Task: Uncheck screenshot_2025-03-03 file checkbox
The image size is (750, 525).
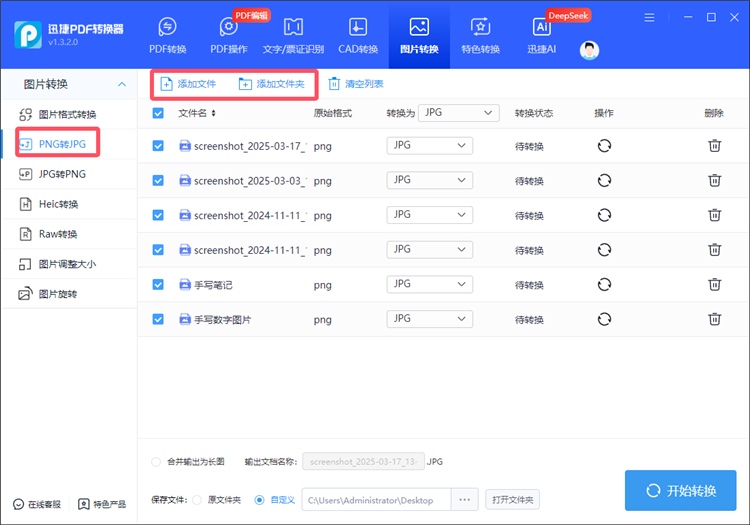Action: tap(158, 180)
